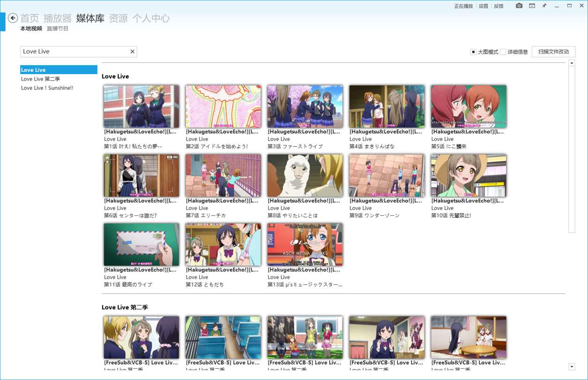Pin the window on top
The image size is (588, 380).
[x=544, y=6]
